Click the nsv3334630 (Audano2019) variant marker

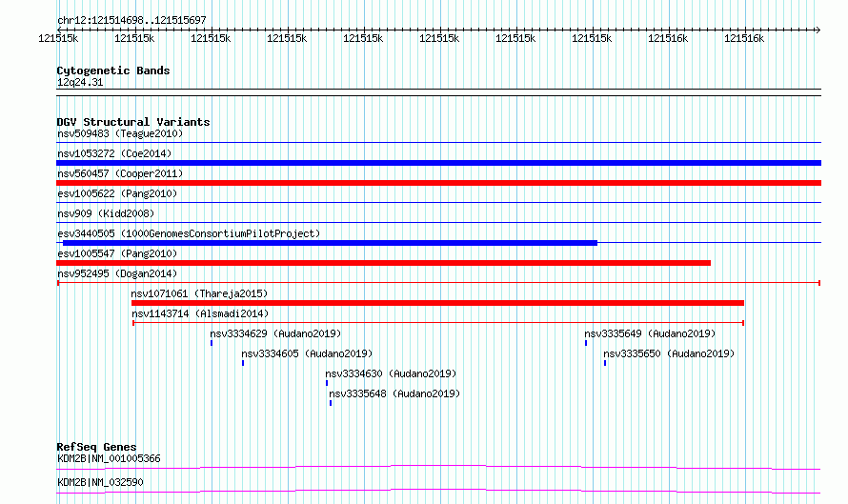[327, 383]
